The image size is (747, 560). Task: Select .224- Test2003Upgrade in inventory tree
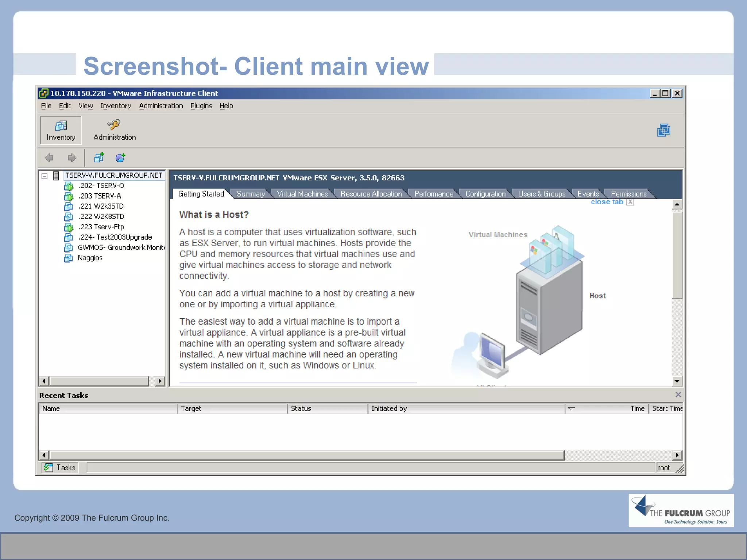pos(115,237)
